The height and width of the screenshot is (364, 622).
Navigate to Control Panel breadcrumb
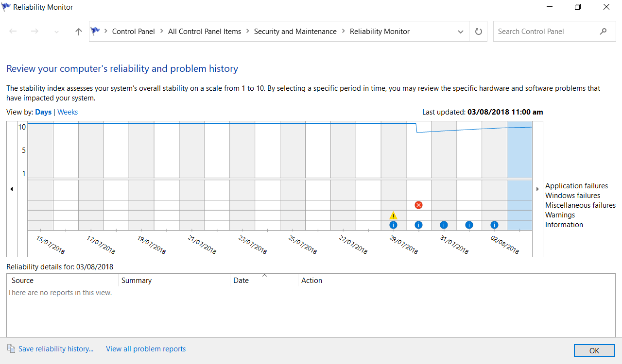click(x=134, y=32)
